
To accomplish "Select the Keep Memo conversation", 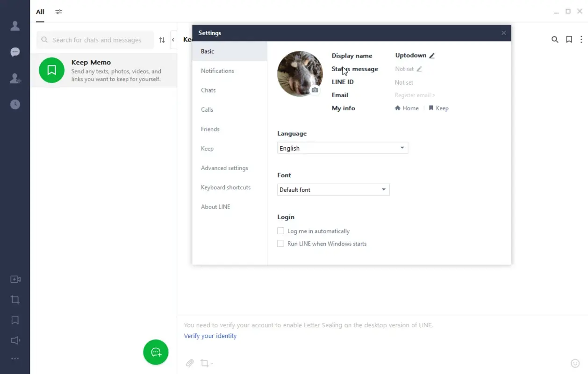I will tap(103, 70).
